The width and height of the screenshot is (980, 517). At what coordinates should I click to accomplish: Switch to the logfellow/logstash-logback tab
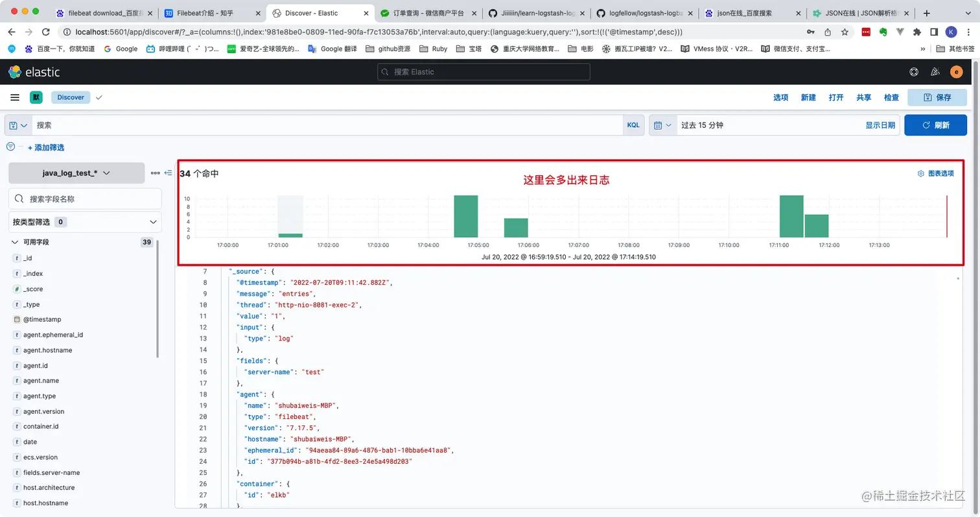pos(645,13)
